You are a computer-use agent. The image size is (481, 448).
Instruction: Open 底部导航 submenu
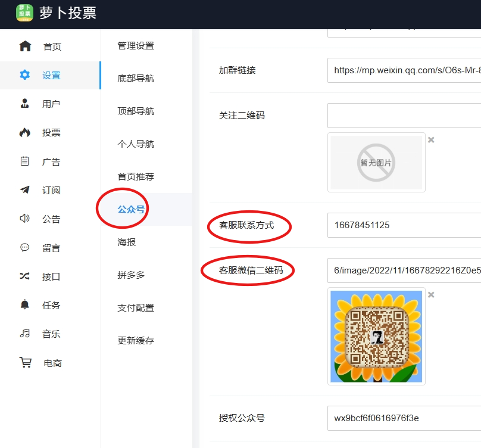[136, 78]
